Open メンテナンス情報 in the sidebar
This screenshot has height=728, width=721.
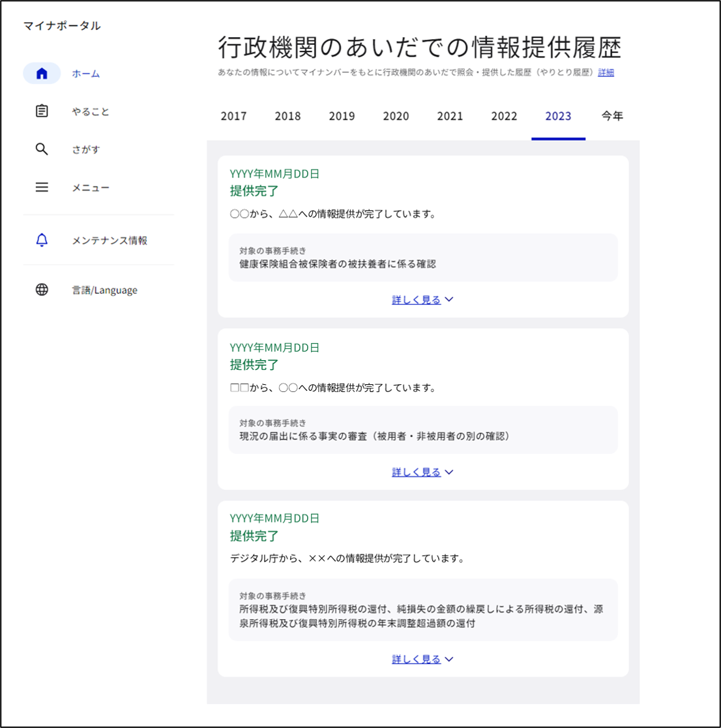pos(110,241)
